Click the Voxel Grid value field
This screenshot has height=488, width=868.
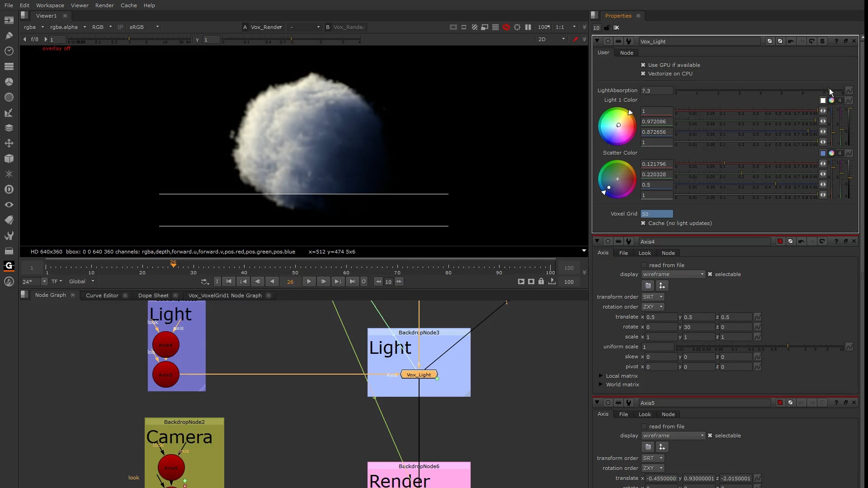click(x=656, y=214)
